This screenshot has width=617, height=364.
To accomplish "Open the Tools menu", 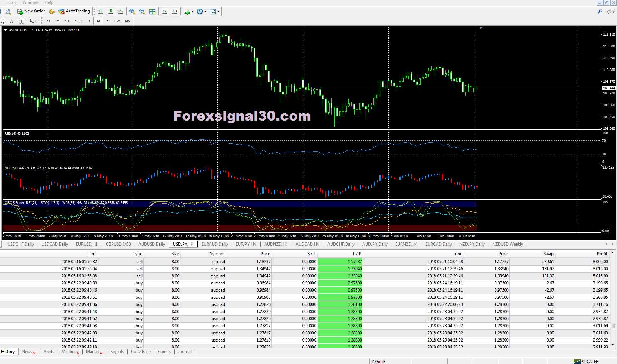I will pos(11,2).
